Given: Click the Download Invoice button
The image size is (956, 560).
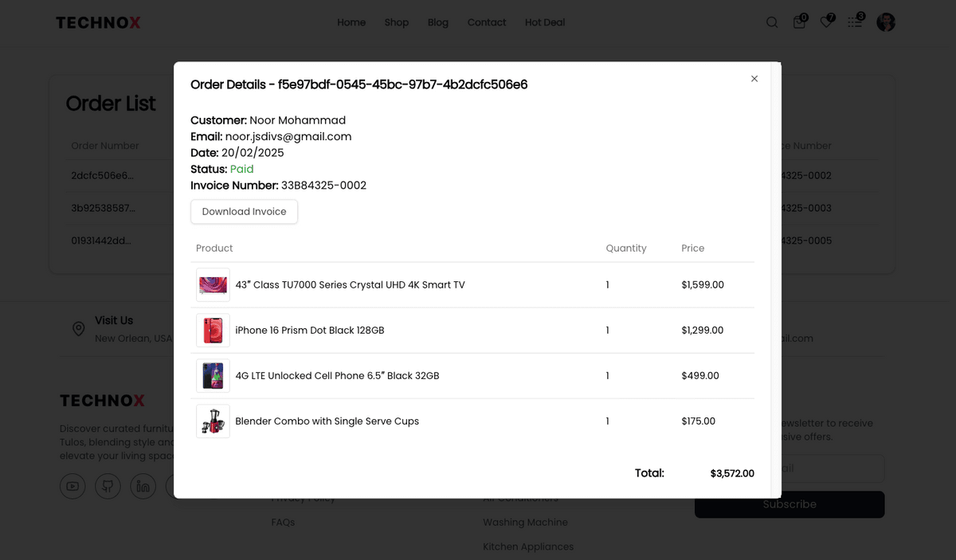Looking at the screenshot, I should click(244, 212).
